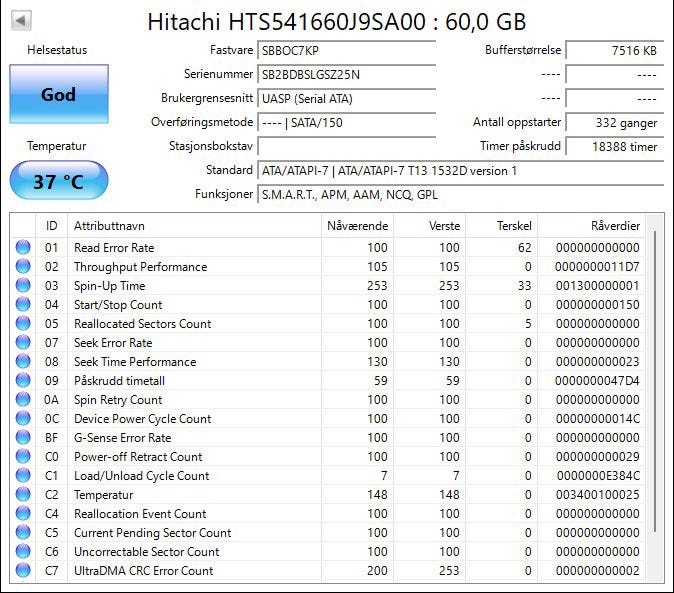Click the status orb for Påskrudd timetall

tap(23, 380)
